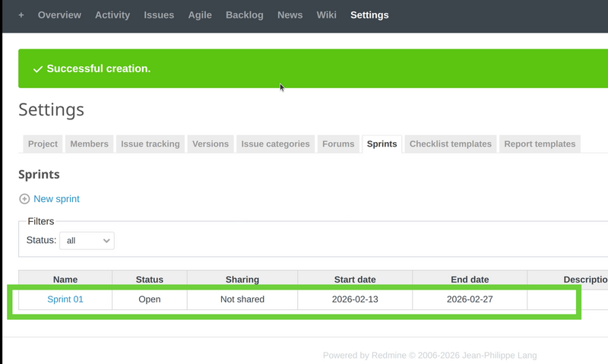Go to the Activity page

click(x=112, y=15)
